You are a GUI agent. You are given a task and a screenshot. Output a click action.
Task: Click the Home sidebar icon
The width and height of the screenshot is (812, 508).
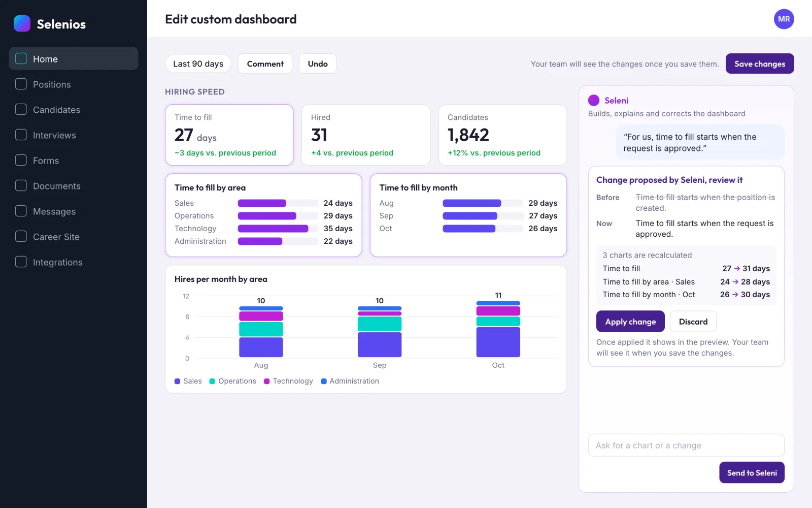(21, 58)
